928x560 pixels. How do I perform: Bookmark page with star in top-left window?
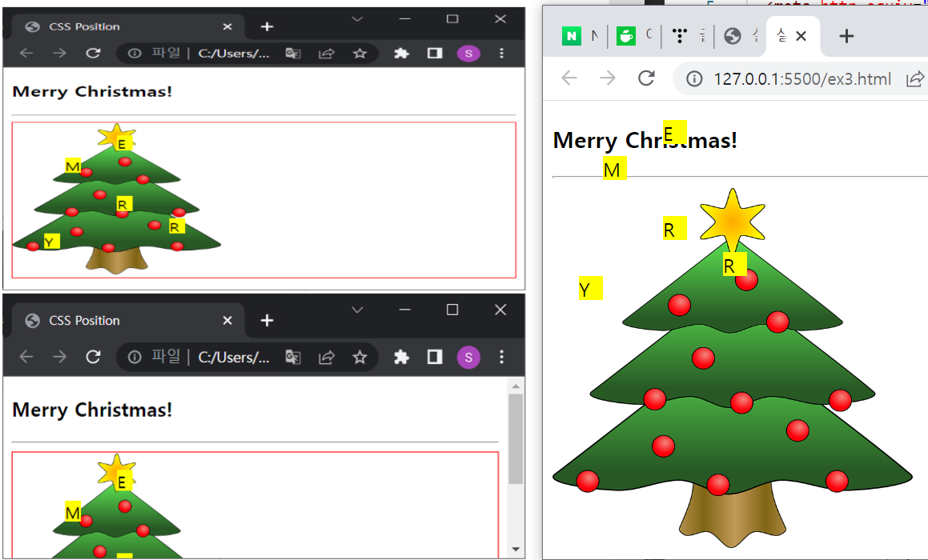pyautogui.click(x=360, y=54)
